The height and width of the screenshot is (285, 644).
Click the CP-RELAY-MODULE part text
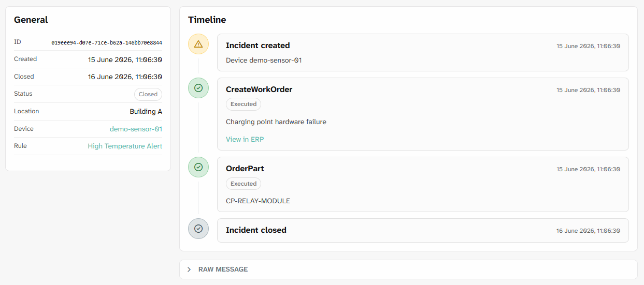tap(258, 201)
